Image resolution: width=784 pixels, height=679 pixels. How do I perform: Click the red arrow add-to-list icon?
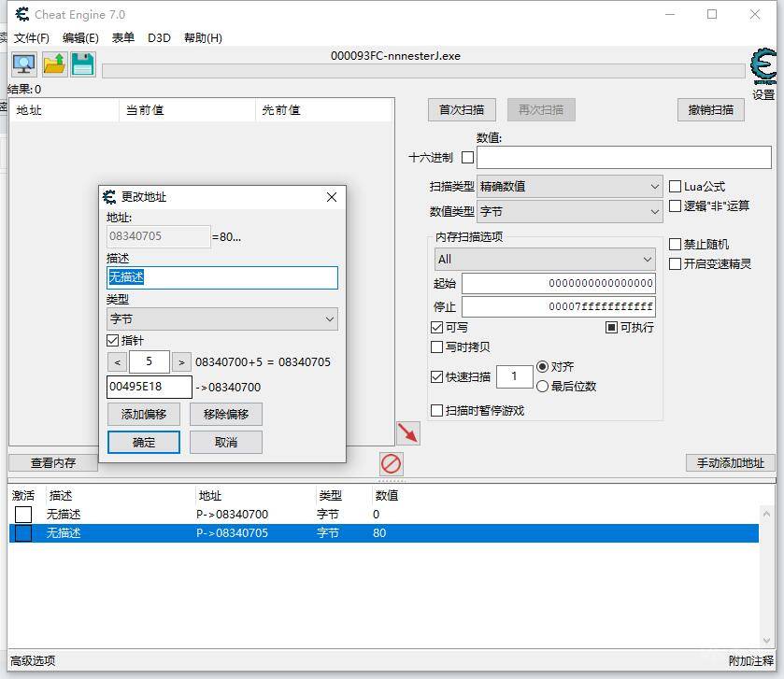coord(408,433)
